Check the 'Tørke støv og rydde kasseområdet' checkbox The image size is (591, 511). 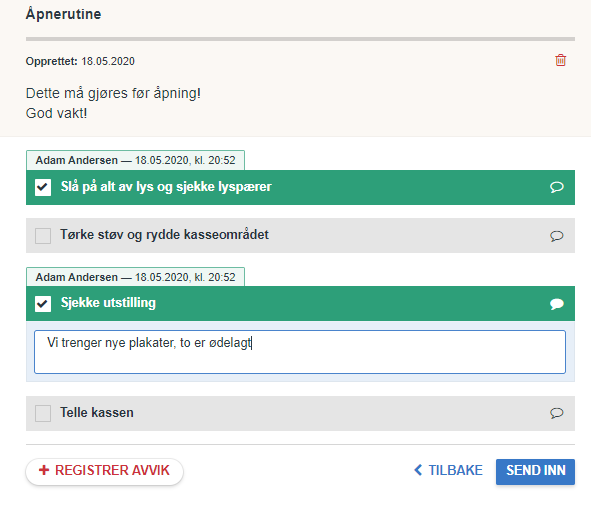coord(43,236)
